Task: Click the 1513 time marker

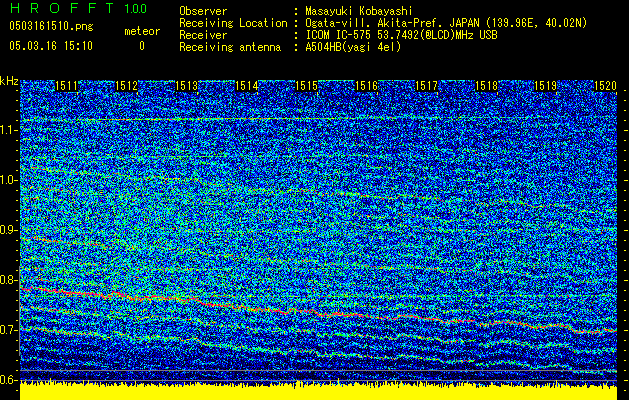Action: 187,86
